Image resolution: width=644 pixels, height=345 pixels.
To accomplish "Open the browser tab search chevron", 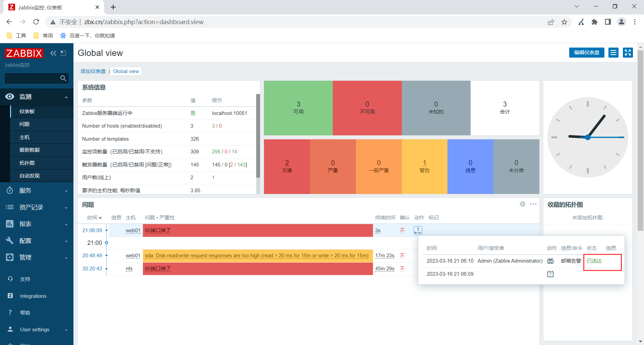I will coord(577,6).
